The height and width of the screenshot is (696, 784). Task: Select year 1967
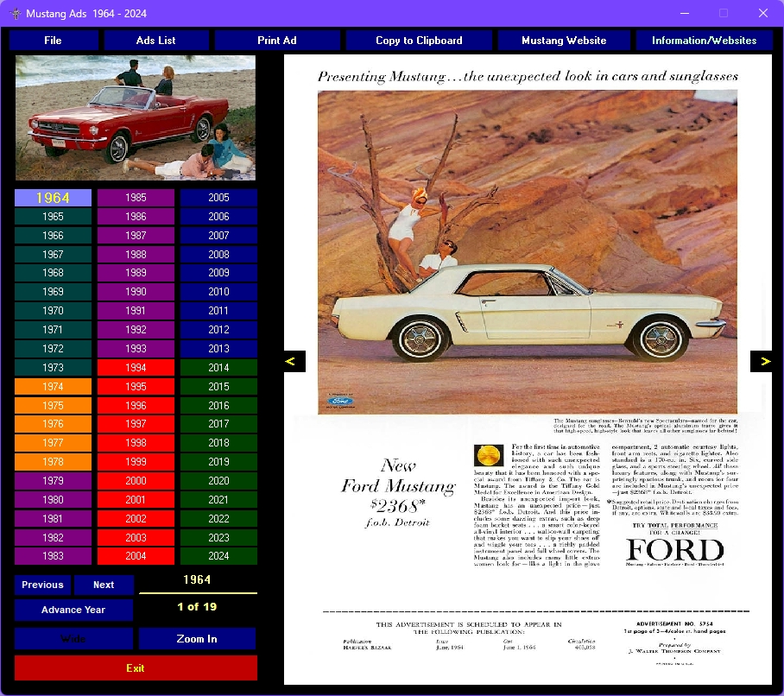tap(53, 255)
